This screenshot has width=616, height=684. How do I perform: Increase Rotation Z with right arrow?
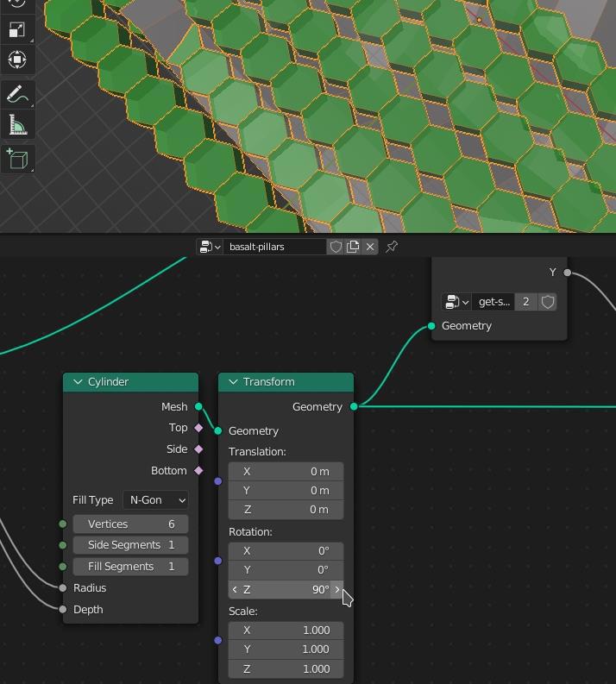[337, 590]
